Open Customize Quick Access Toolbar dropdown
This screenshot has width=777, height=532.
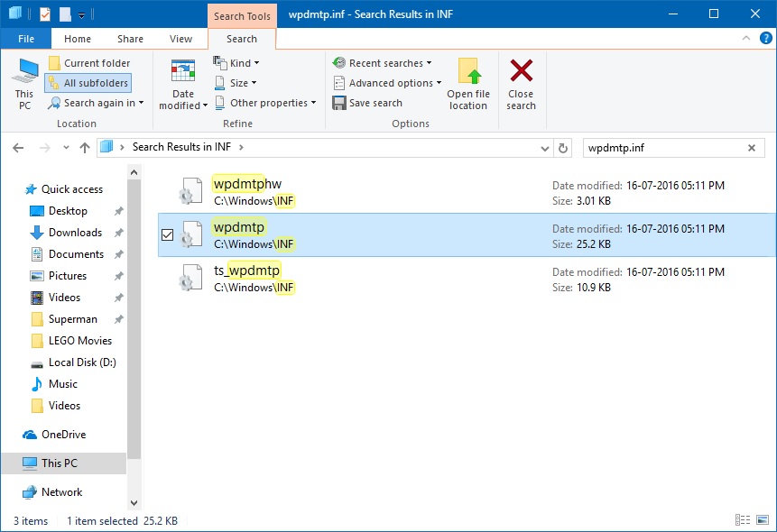82,14
